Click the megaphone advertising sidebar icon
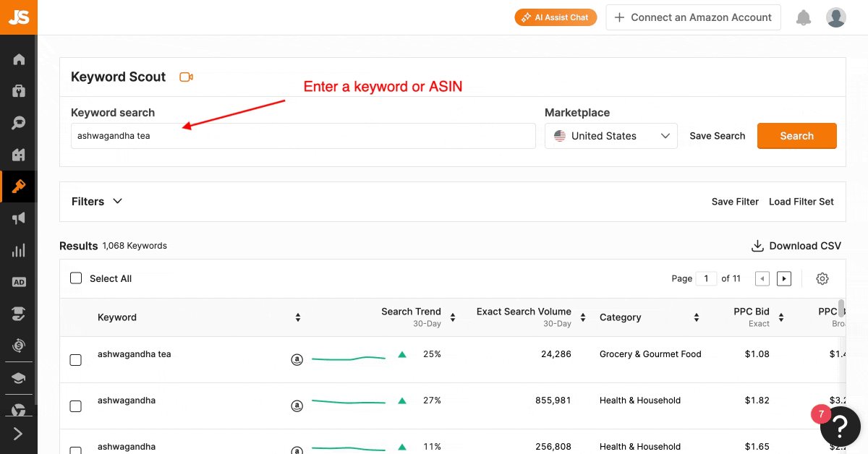 (19, 218)
